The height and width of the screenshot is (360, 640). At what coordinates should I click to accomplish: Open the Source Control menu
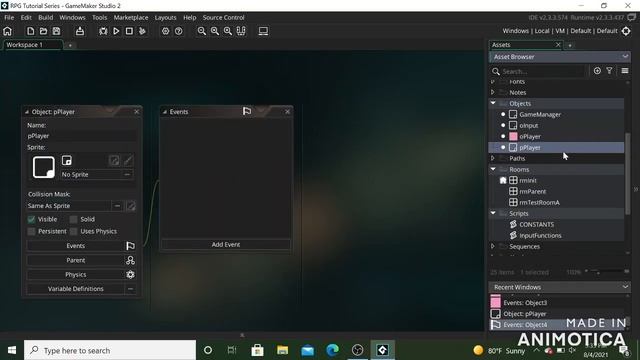(x=224, y=18)
